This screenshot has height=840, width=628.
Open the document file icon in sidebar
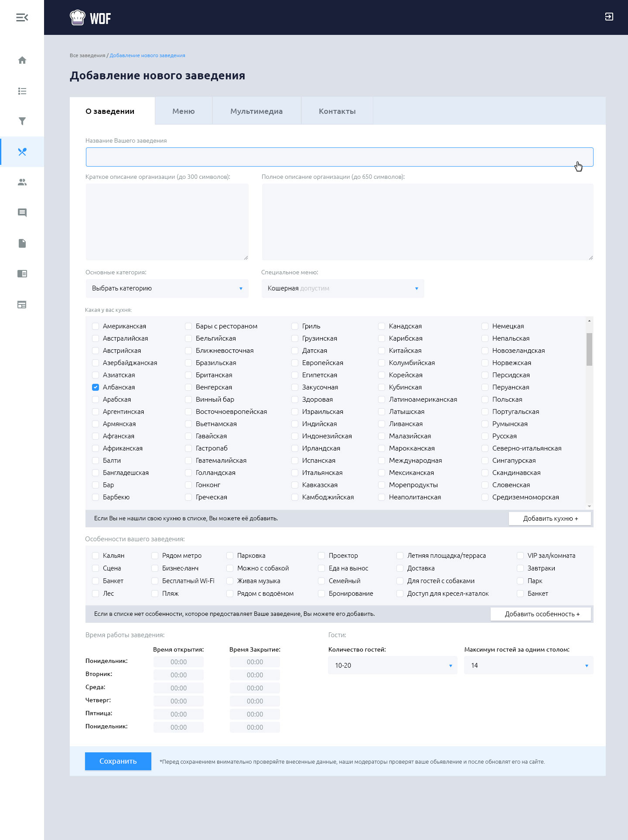22,243
